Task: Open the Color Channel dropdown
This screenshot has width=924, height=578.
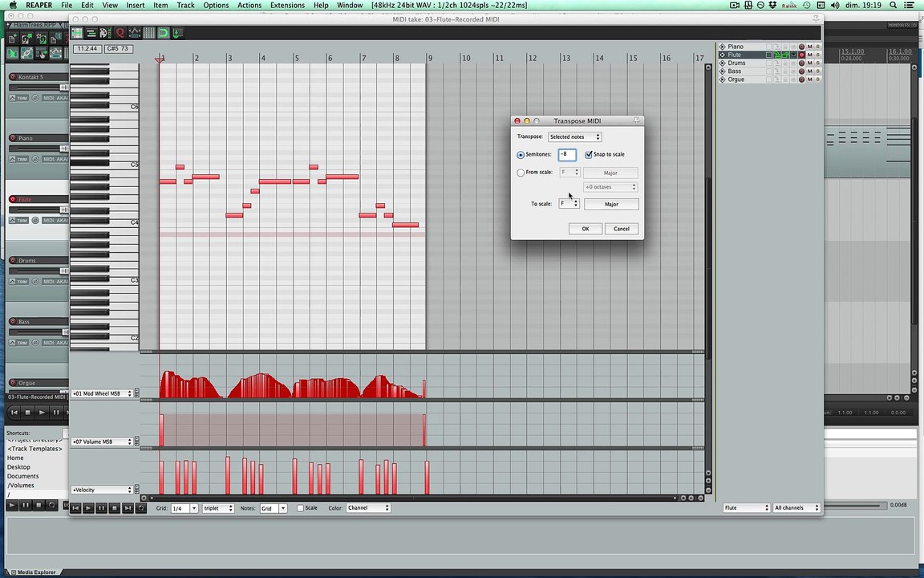Action: 368,508
